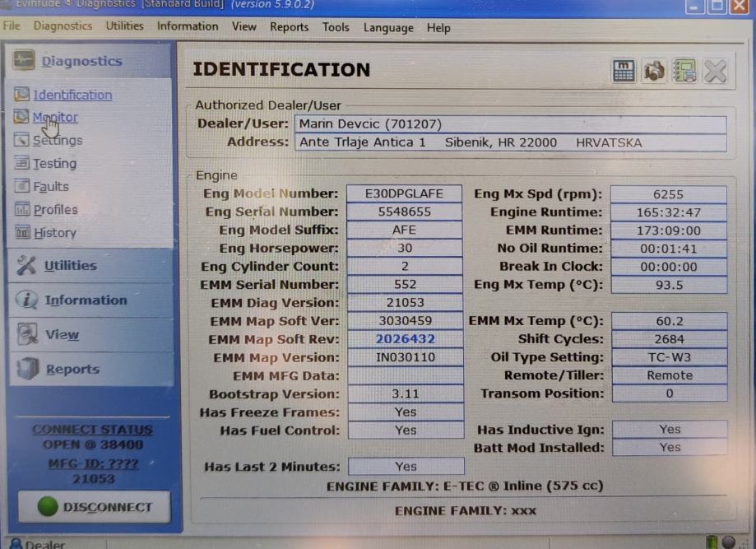The image size is (756, 549).
Task: Expand the View sidebar section
Action: click(x=62, y=335)
